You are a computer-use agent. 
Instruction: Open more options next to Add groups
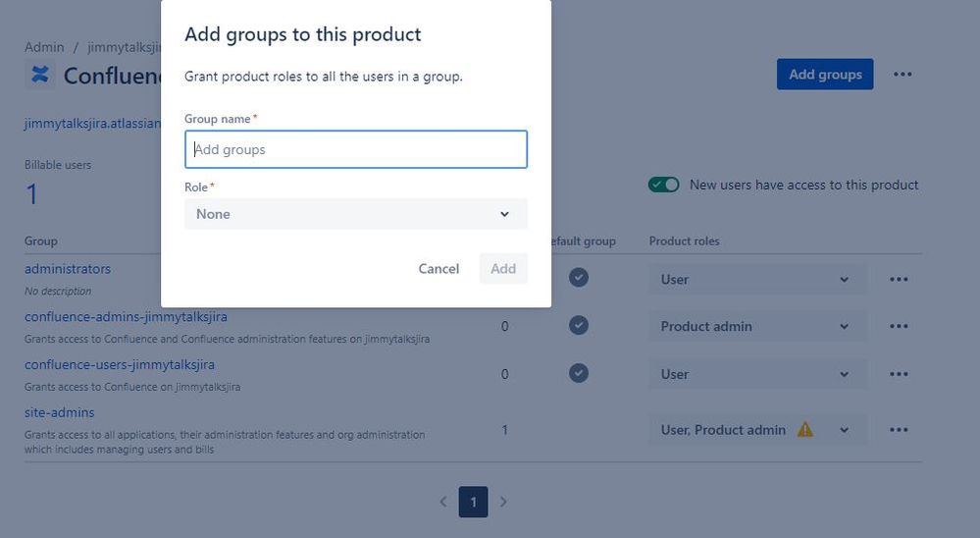[x=903, y=75]
